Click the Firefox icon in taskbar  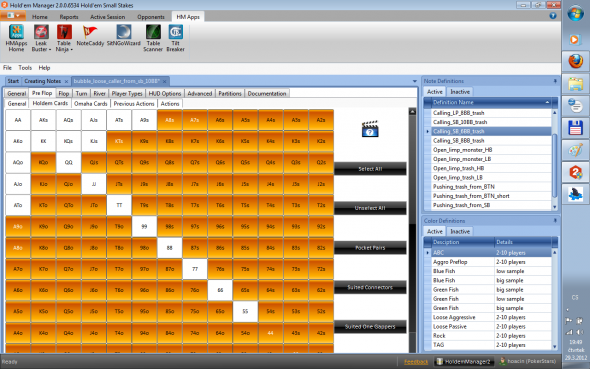(x=575, y=61)
